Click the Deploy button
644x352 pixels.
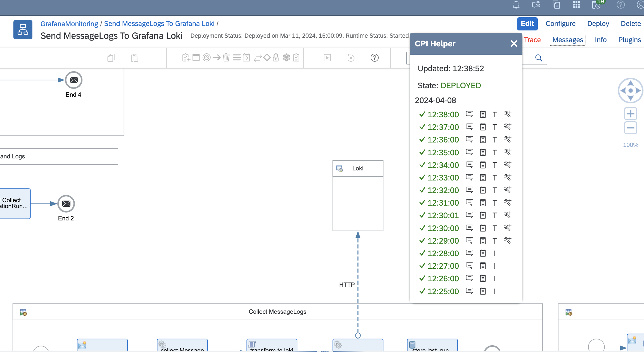click(598, 24)
